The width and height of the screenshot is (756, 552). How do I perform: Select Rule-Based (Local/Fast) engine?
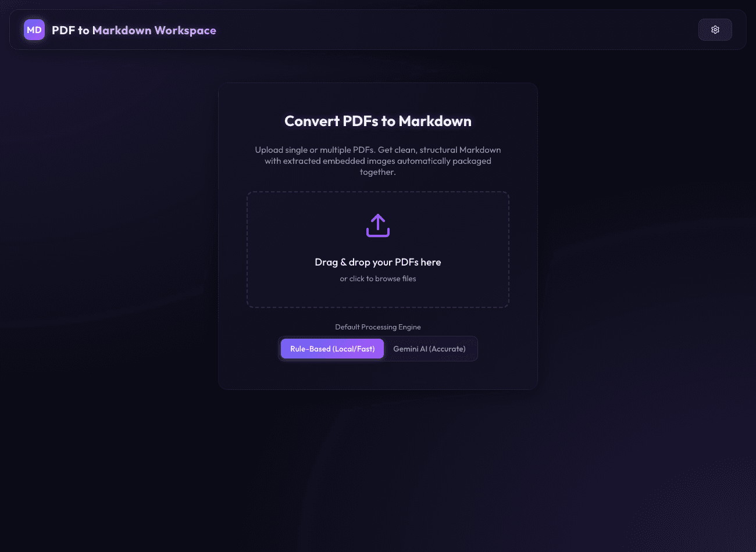[332, 349]
